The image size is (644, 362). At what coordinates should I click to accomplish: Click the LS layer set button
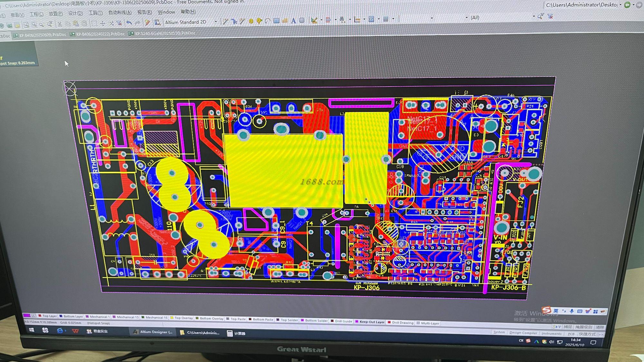[33, 316]
